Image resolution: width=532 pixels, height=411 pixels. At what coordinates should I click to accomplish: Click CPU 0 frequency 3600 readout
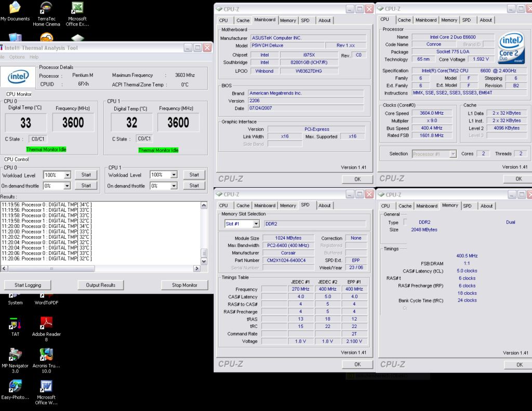(73, 122)
